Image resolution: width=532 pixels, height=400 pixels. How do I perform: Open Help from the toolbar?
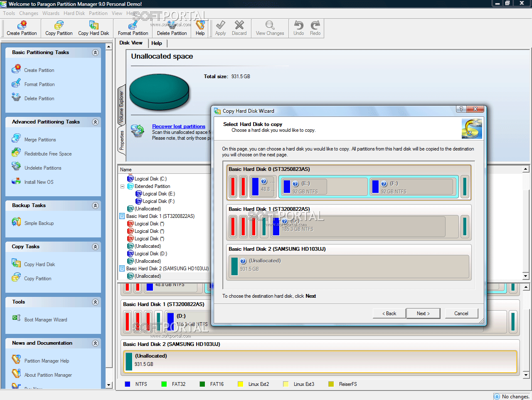(x=200, y=28)
